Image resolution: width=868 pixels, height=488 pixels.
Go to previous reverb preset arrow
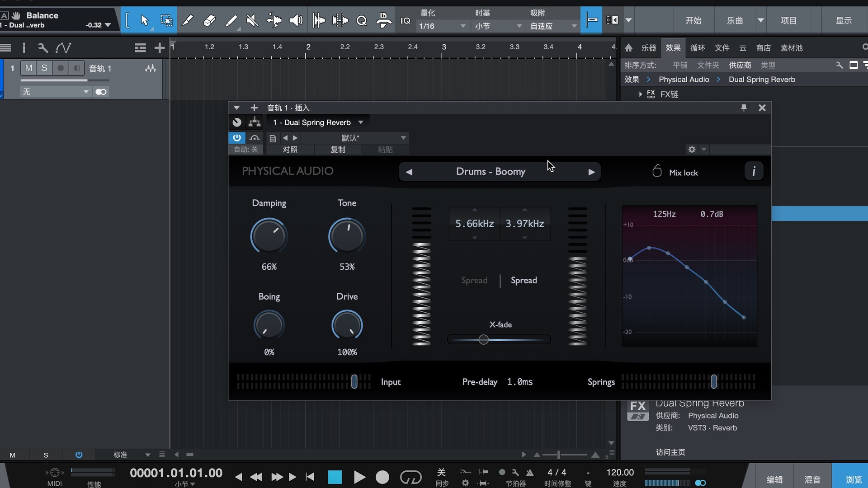pyautogui.click(x=409, y=172)
